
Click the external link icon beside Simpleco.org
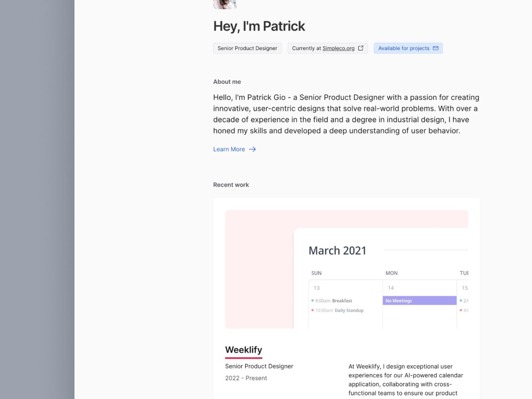(x=360, y=48)
